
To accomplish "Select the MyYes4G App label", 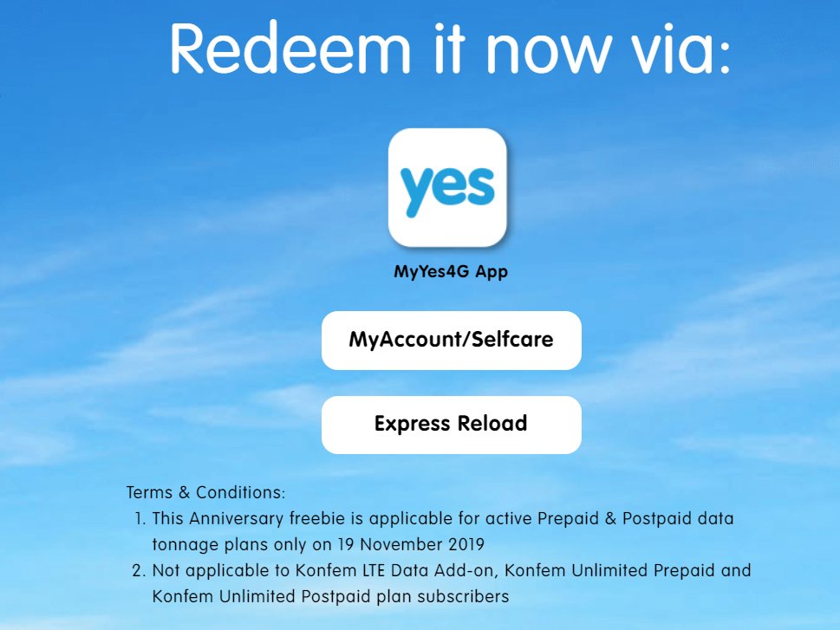I will coord(451,271).
